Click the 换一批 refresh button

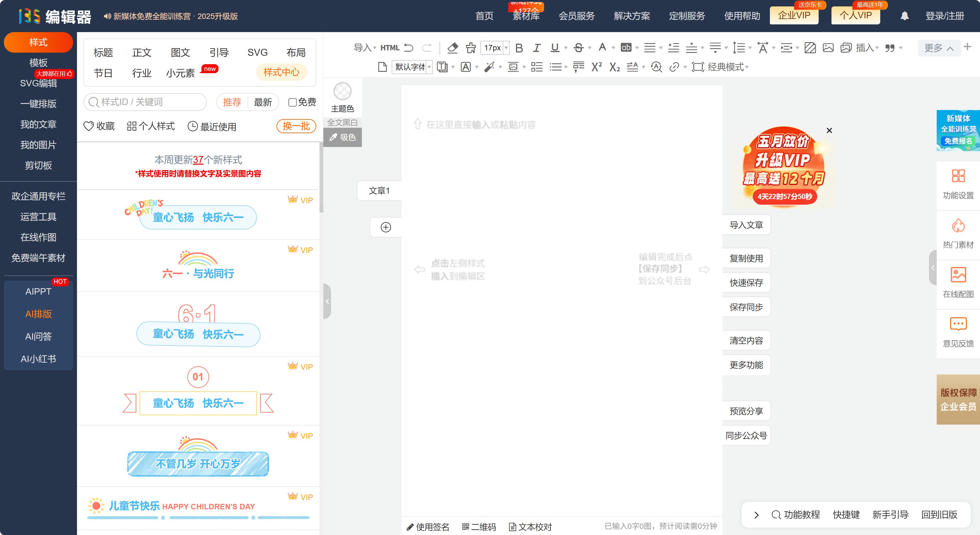point(296,126)
